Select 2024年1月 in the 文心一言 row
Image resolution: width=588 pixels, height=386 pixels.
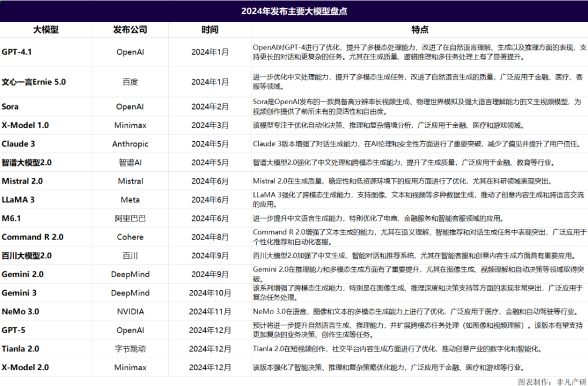click(210, 82)
